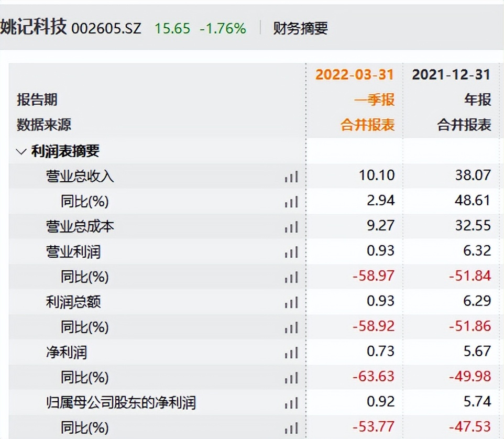Open chart icon for 归属母公司股东的净利润 row
504x439 pixels.
click(x=291, y=403)
